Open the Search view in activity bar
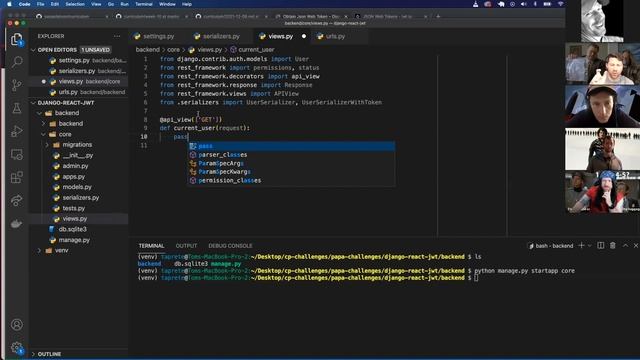This screenshot has width=640, height=360. [x=17, y=62]
